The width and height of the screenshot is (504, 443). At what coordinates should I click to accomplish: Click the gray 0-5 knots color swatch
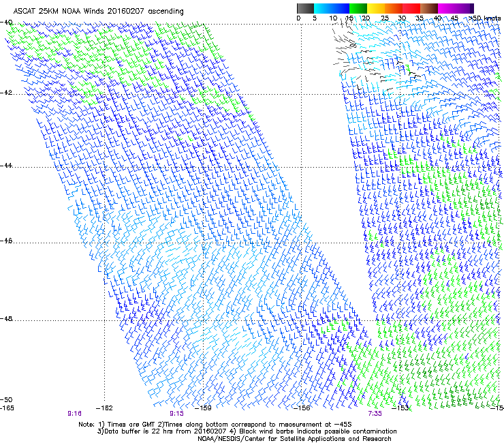click(305, 8)
